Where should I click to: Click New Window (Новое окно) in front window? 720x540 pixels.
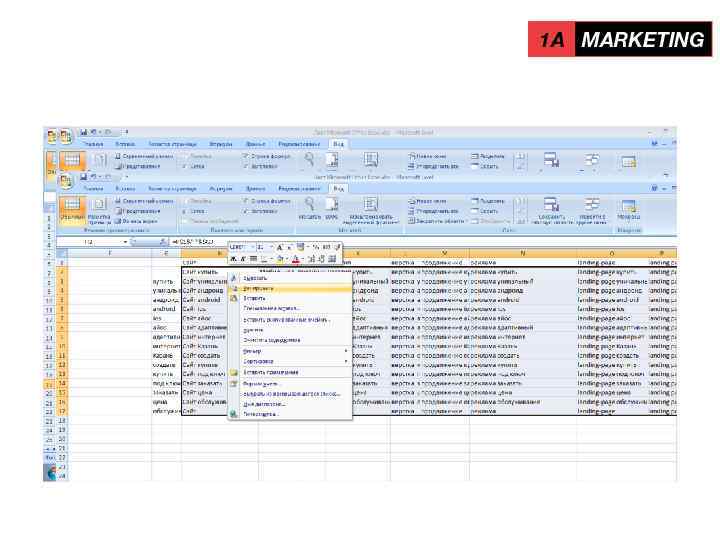tap(427, 201)
